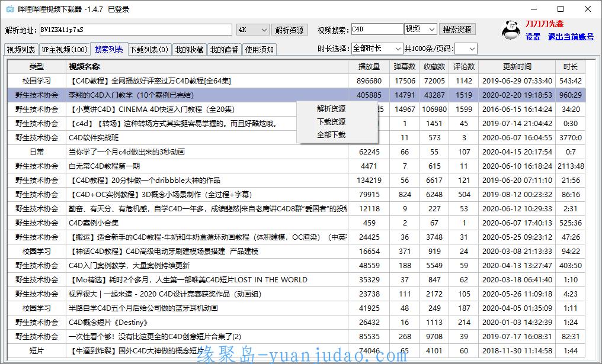Select row 全网播放好评率过万C4D教程[全64集]
This screenshot has width=602, height=364.
(296, 81)
